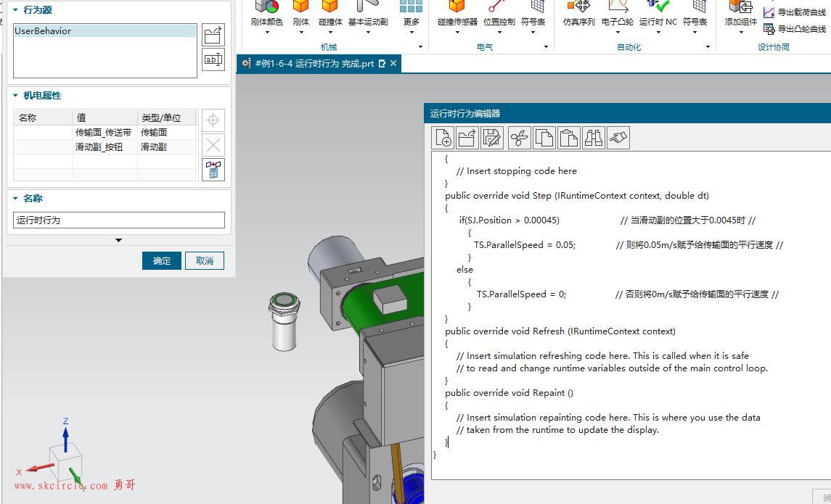Click Save icon in behavior editor toolbar
The width and height of the screenshot is (831, 504).
click(491, 139)
